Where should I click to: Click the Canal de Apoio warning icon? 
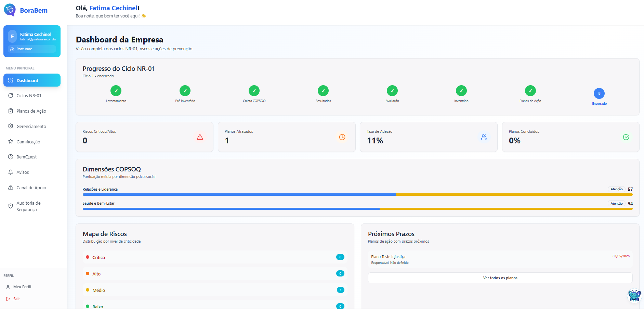pos(11,188)
